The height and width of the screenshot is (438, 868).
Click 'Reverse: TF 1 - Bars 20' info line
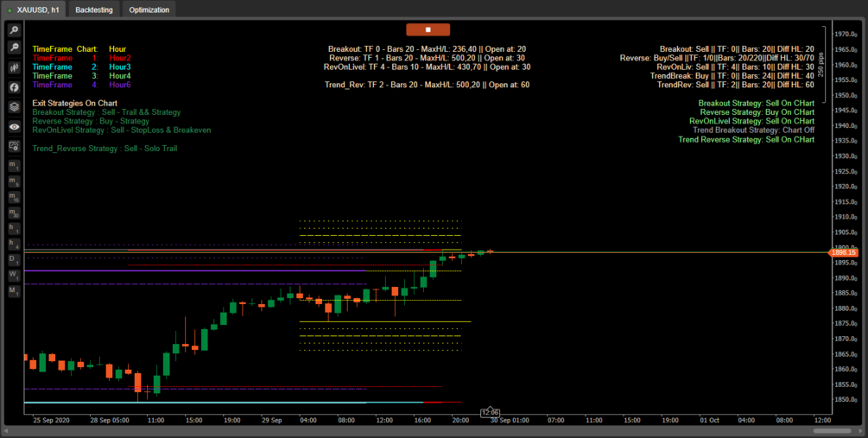coord(427,58)
